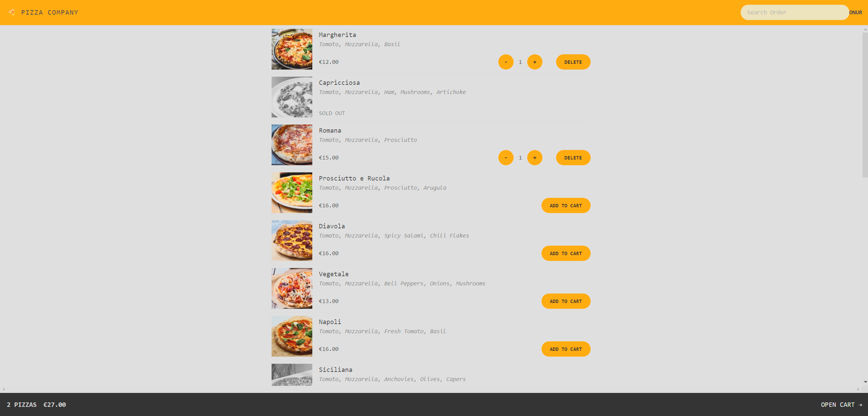Viewport: 868px width, 416px height.
Task: Add Vegetale pizza to cart
Action: pos(566,301)
